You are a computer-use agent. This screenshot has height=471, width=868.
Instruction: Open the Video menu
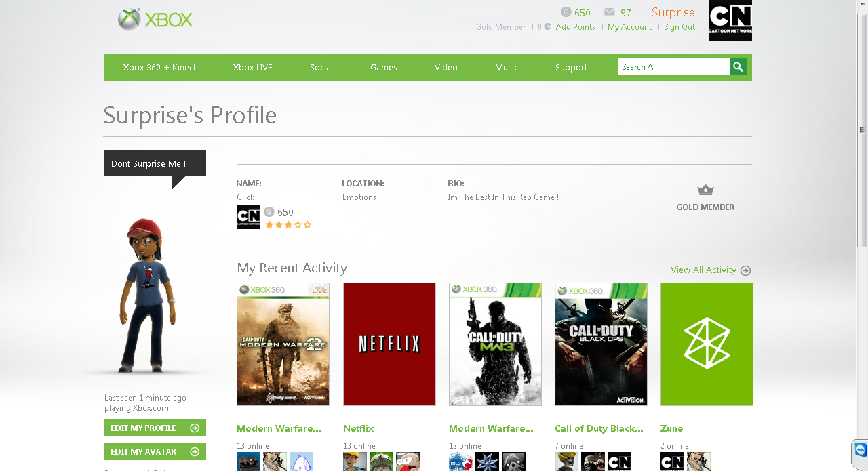point(446,67)
